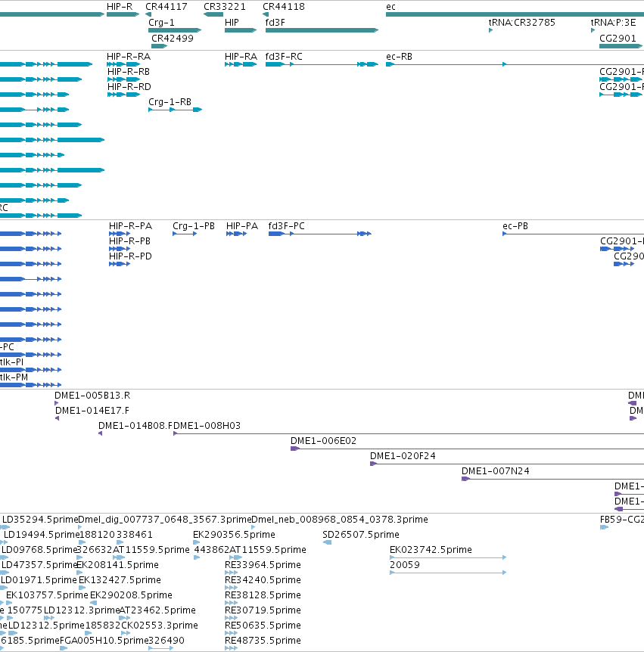Click the LD35294.5prime EST
This screenshot has height=652, width=644.
[5, 527]
